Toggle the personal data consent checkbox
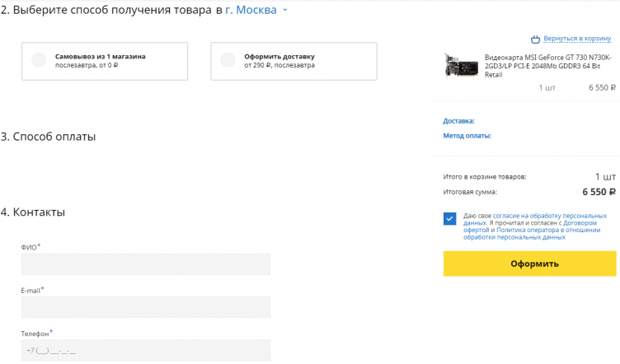The image size is (620, 364). coord(450,218)
